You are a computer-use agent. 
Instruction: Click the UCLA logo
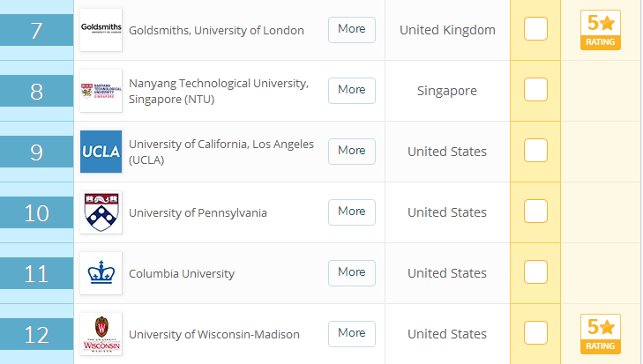(101, 152)
